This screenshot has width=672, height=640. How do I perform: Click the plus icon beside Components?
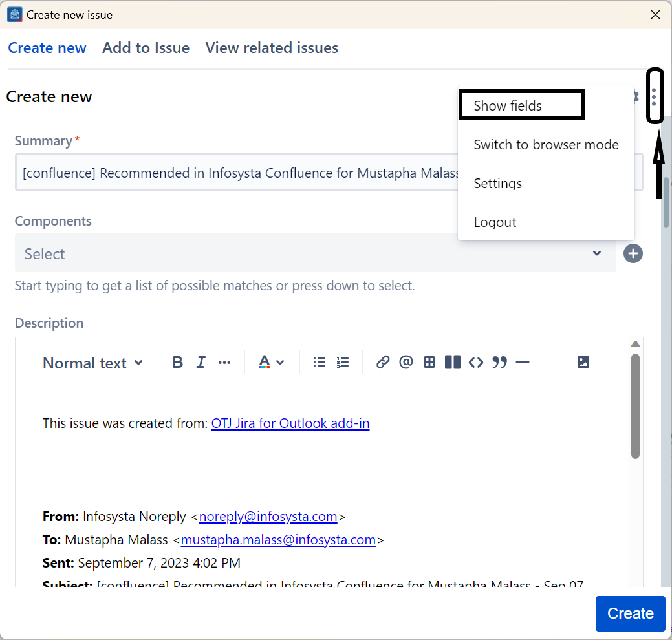tap(633, 254)
